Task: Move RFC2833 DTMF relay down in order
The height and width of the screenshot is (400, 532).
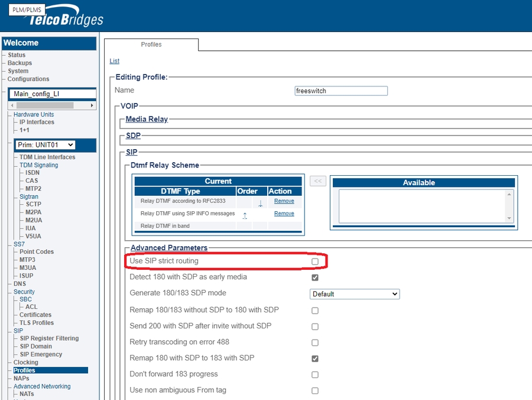Action: pyautogui.click(x=260, y=203)
